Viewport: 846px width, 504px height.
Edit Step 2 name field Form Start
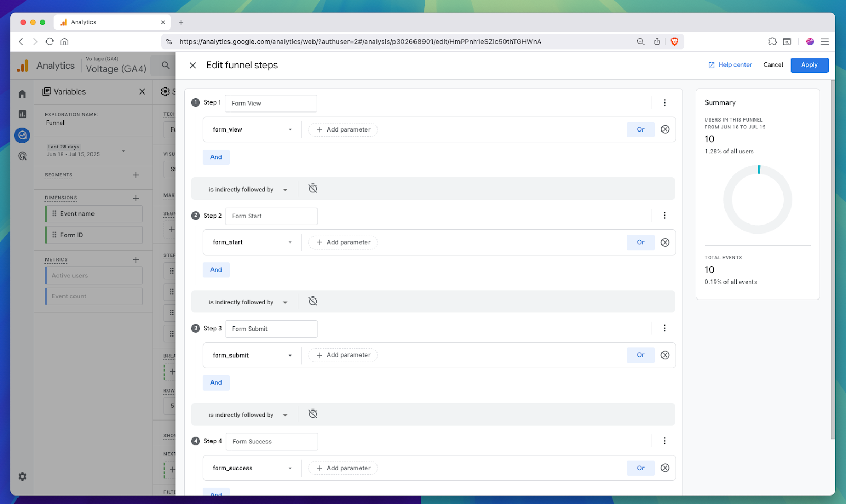click(x=271, y=216)
